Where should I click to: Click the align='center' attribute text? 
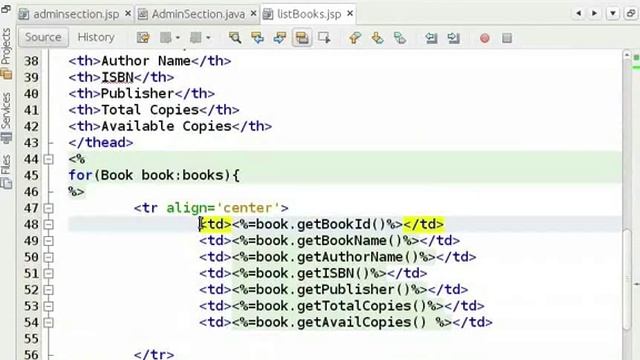pos(223,208)
